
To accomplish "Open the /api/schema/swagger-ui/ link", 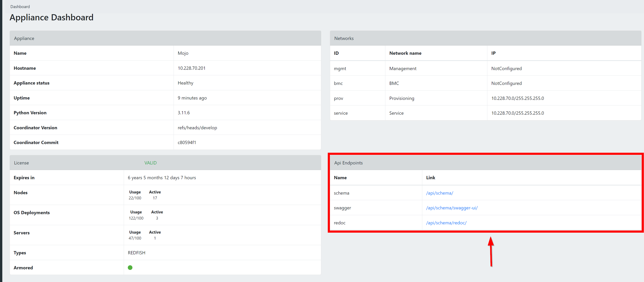I will click(x=452, y=208).
